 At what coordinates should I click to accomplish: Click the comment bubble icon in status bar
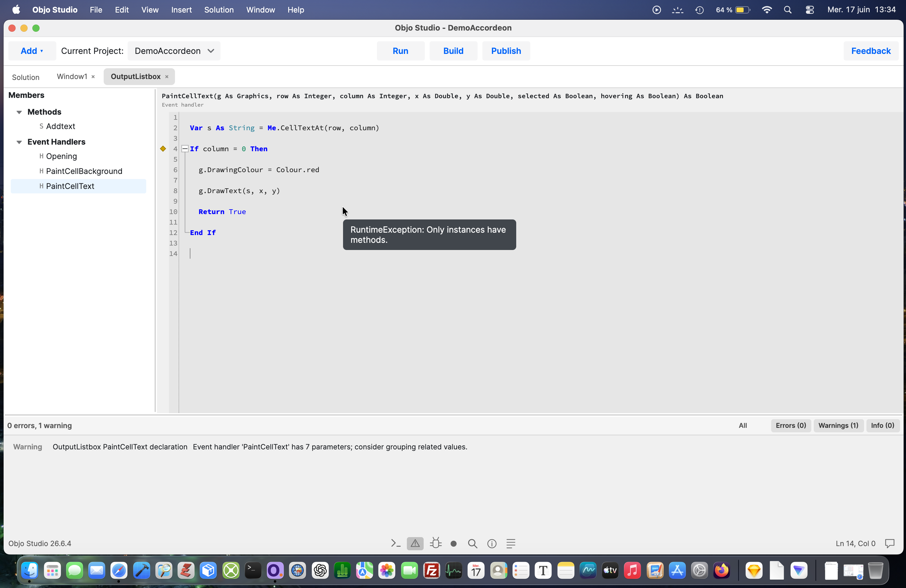[890, 543]
